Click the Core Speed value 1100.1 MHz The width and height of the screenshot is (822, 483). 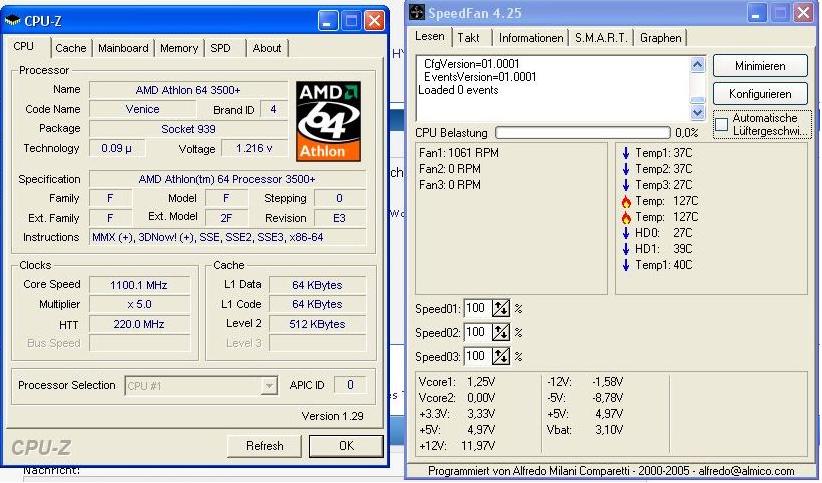pyautogui.click(x=139, y=285)
